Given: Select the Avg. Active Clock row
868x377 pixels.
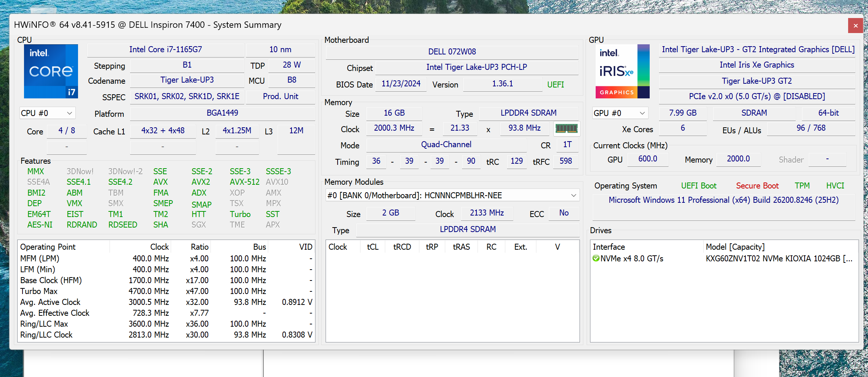Looking at the screenshot, I should point(166,302).
